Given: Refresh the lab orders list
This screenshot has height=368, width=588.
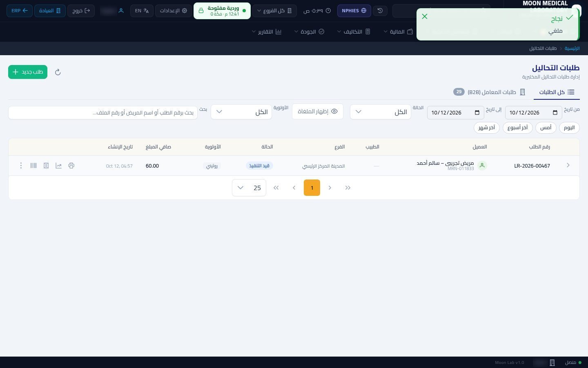Looking at the screenshot, I should click(58, 72).
